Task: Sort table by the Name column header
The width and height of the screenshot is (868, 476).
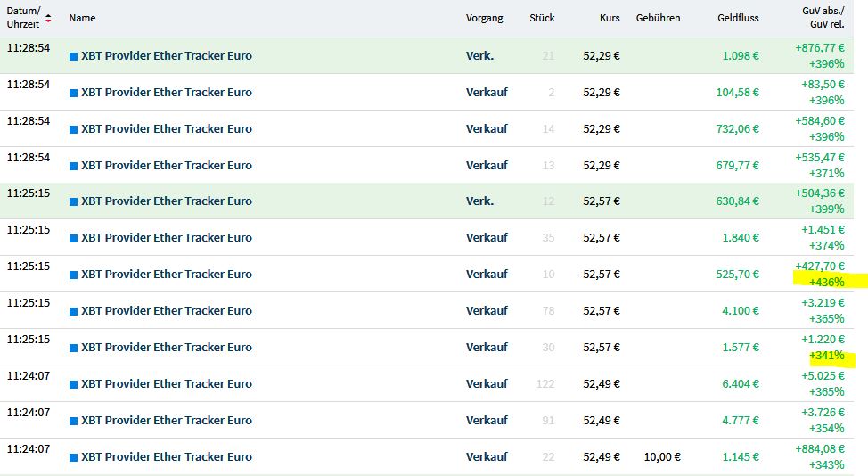Action: pyautogui.click(x=82, y=18)
